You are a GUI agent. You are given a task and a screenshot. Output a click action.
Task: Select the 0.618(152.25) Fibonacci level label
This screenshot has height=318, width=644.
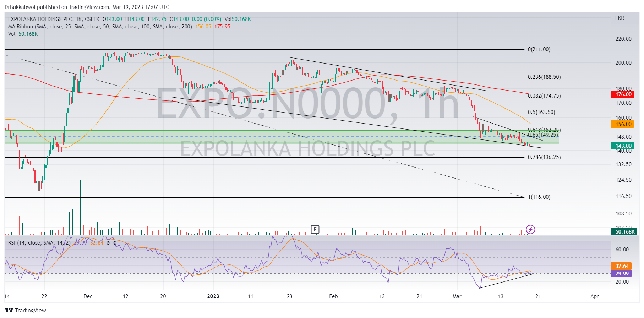(544, 130)
